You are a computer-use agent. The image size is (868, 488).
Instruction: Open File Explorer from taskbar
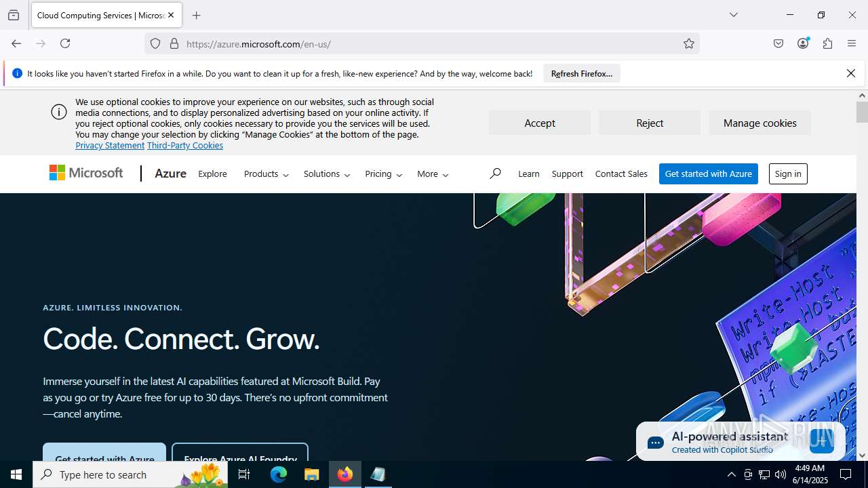pos(312,474)
